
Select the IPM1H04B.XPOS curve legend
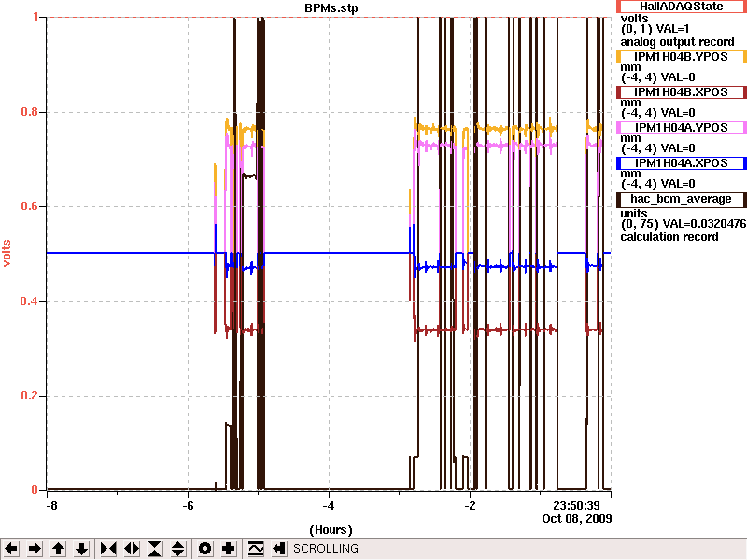point(682,91)
